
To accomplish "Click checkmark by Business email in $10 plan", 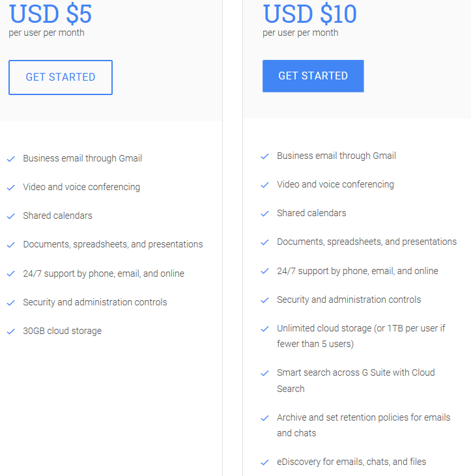I will [264, 156].
